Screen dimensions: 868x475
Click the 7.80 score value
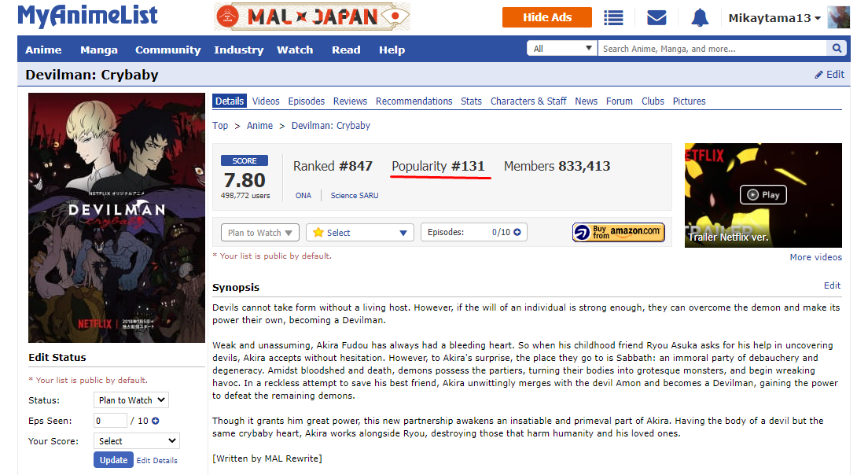click(x=244, y=180)
